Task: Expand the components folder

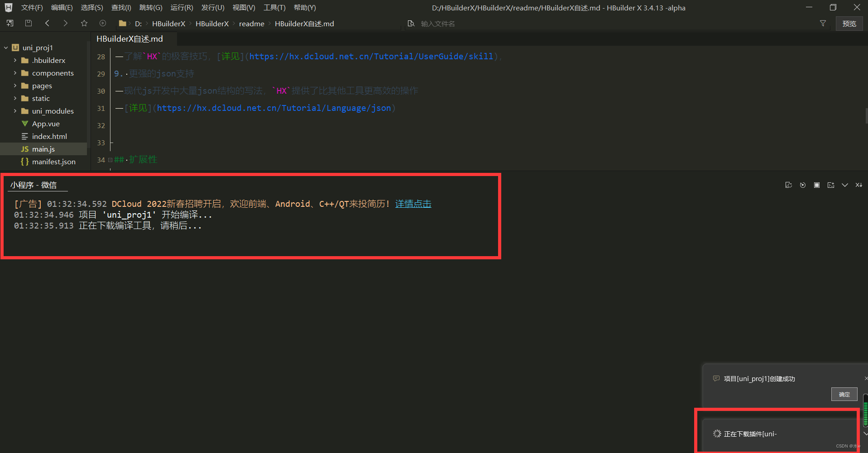Action: coord(15,73)
